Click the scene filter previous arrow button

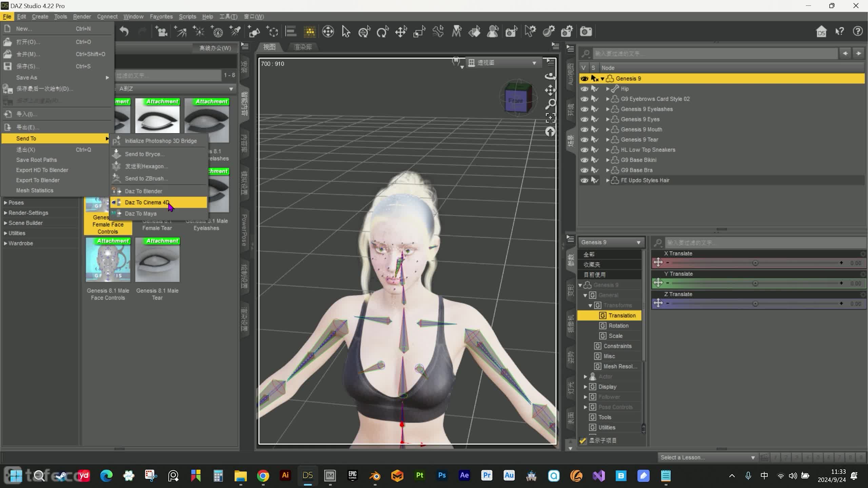(x=845, y=54)
